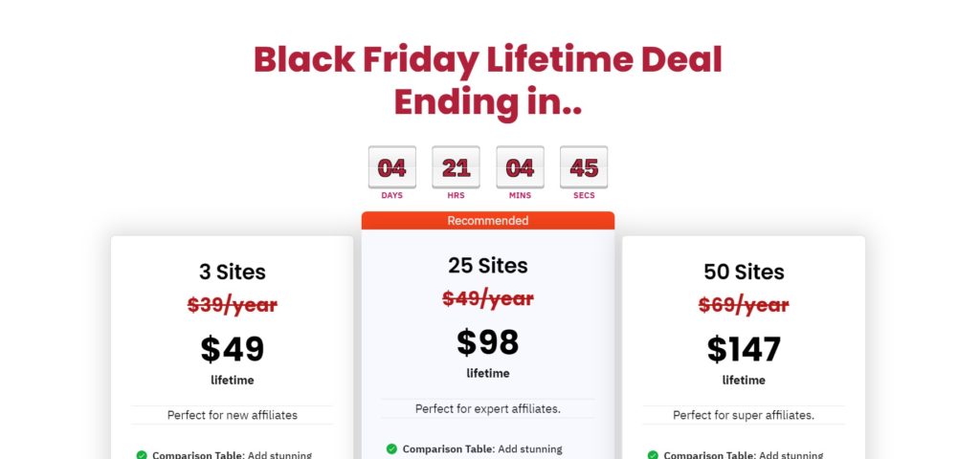Click the seconds countdown flip card

(x=584, y=166)
